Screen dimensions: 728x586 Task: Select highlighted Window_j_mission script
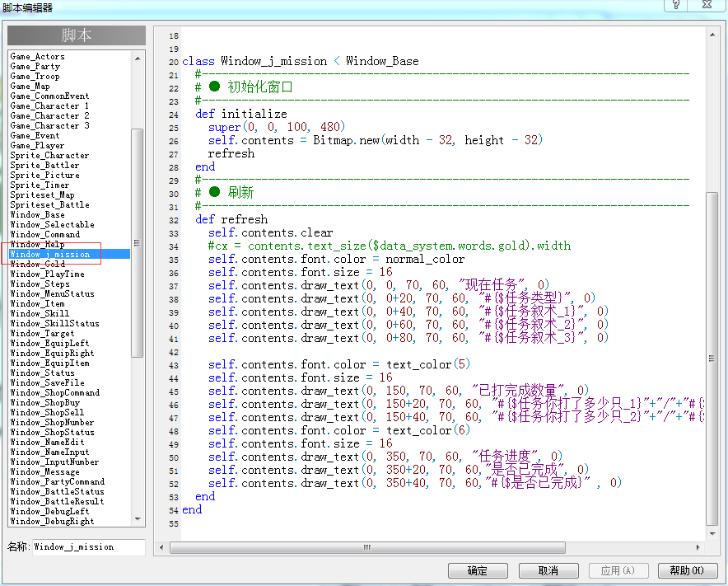70,254
